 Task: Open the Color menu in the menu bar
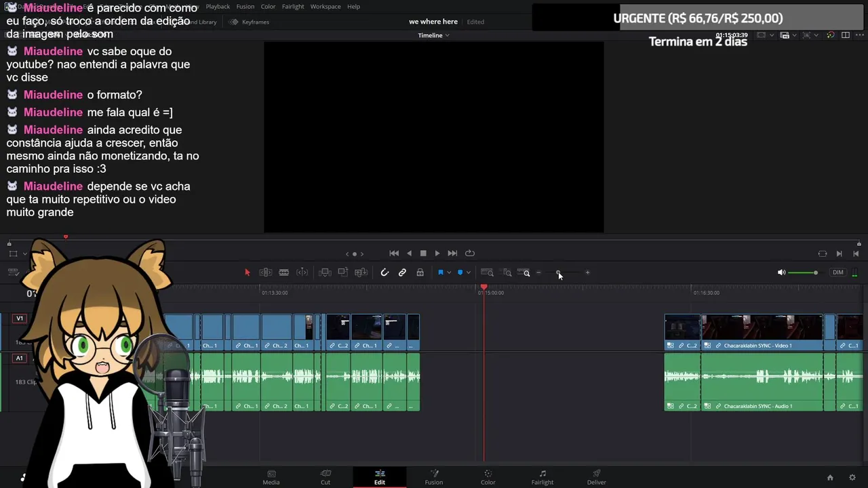pyautogui.click(x=269, y=6)
